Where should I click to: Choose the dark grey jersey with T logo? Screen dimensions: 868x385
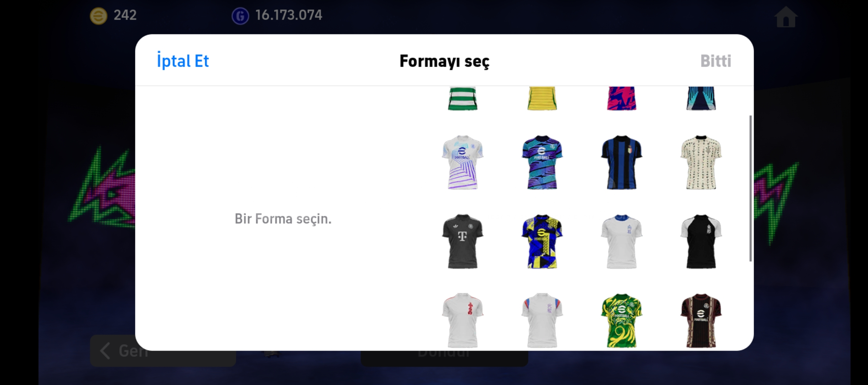tap(463, 241)
